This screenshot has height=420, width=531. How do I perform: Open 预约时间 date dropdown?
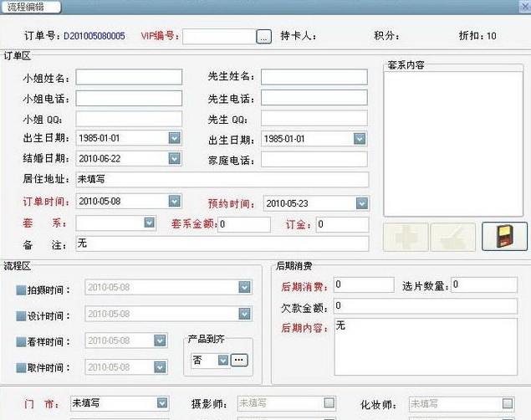point(362,203)
